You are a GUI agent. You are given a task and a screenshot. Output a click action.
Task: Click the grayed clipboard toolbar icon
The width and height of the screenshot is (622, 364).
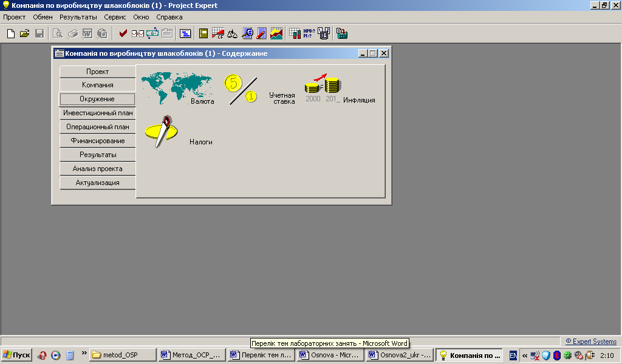(167, 33)
